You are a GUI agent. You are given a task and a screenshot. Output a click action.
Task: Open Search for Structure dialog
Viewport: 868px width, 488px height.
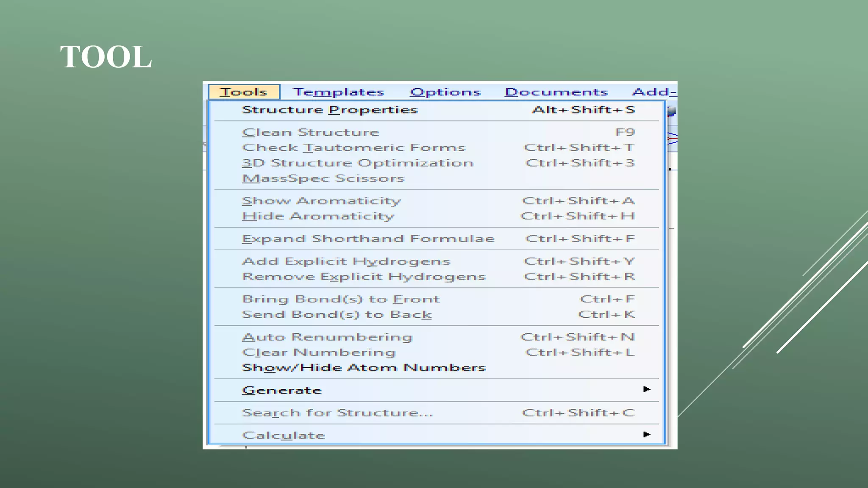coord(337,413)
